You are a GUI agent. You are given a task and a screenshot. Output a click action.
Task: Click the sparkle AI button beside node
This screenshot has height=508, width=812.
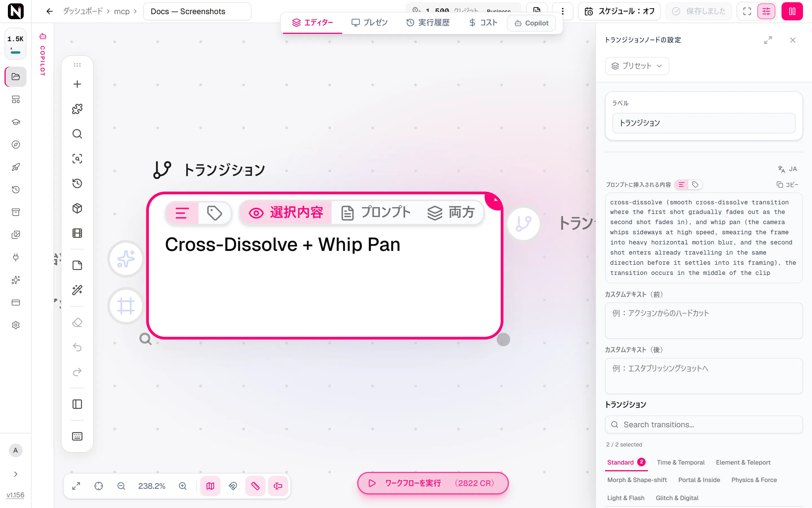click(x=126, y=259)
